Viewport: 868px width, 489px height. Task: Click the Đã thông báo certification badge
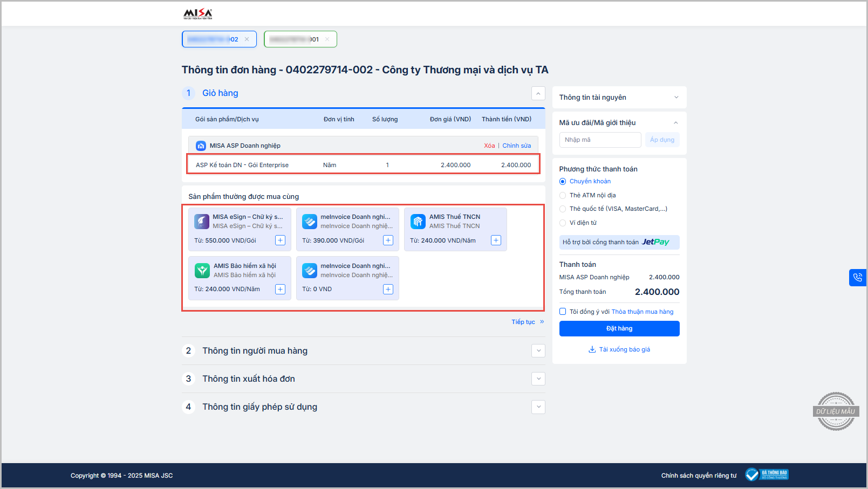(x=767, y=474)
